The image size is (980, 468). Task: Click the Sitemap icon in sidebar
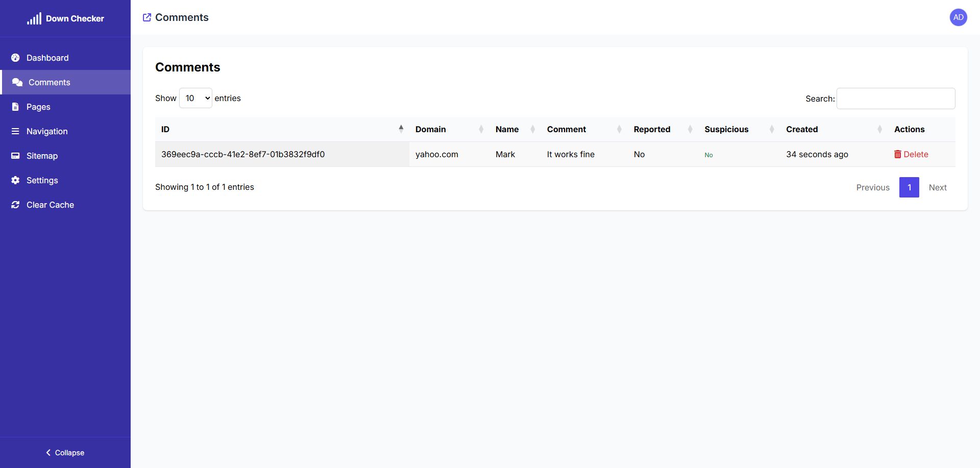click(15, 156)
